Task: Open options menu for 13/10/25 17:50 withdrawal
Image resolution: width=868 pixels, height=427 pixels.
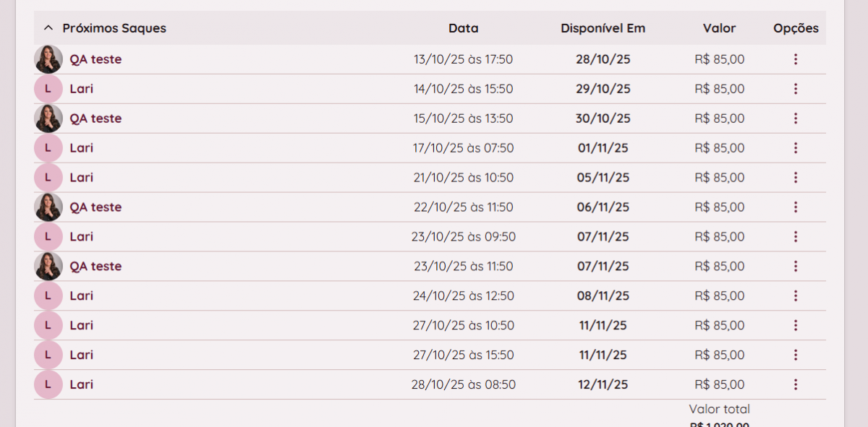Action: click(x=796, y=59)
